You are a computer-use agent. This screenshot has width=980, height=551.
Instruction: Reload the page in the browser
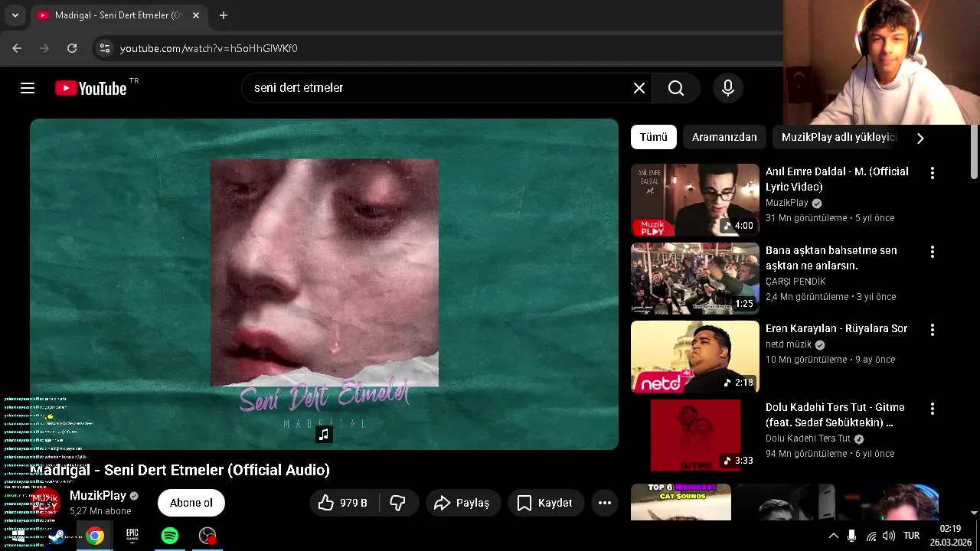[x=72, y=48]
